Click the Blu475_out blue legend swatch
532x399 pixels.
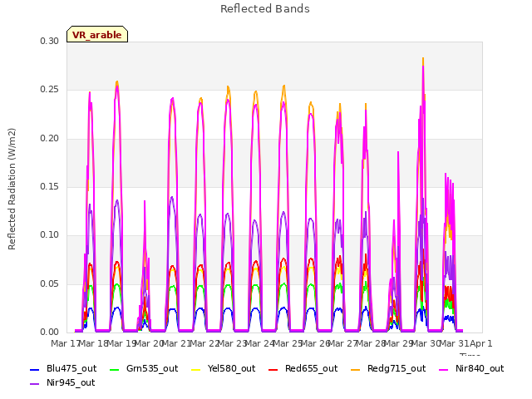[35, 369]
